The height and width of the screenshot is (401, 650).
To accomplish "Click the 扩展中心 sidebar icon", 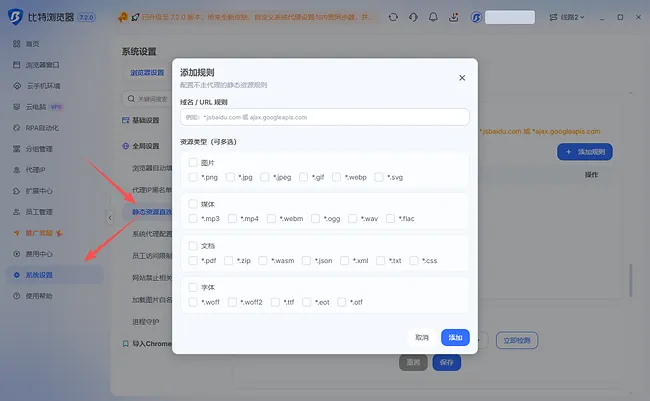I will (x=17, y=191).
